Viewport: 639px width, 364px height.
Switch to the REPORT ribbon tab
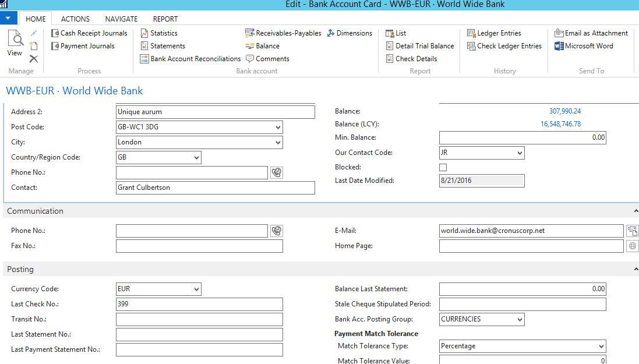pos(165,19)
